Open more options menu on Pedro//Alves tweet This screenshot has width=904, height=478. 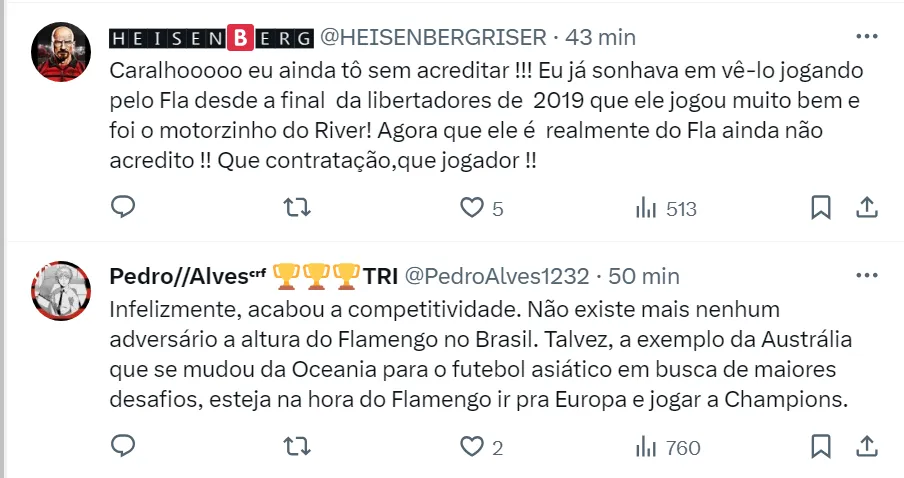867,275
